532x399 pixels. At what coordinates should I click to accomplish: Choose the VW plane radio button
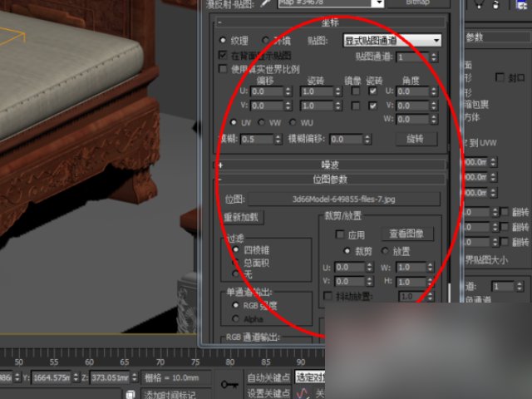tap(263, 121)
